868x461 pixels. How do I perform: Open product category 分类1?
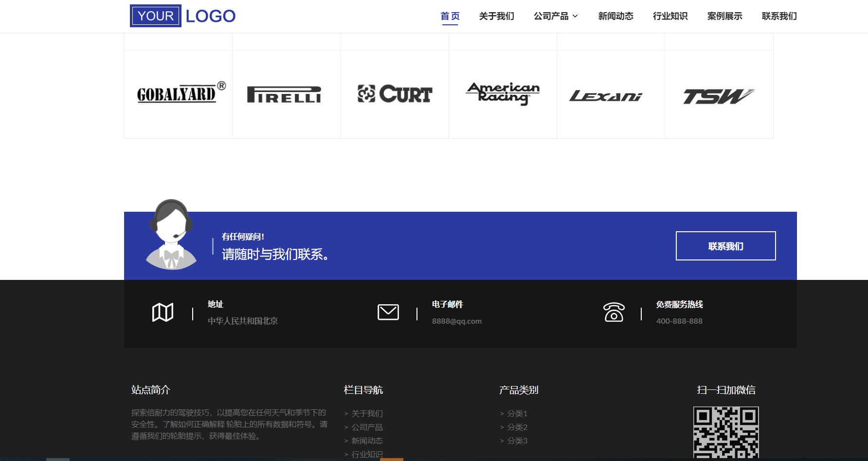coord(517,413)
